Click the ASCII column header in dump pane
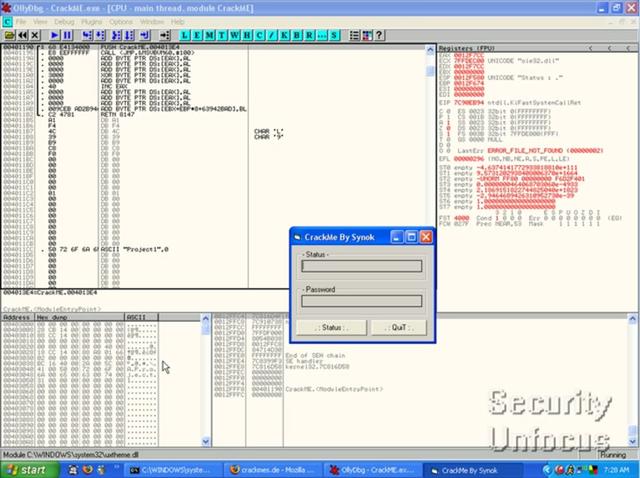This screenshot has height=478, width=640. tap(141, 317)
